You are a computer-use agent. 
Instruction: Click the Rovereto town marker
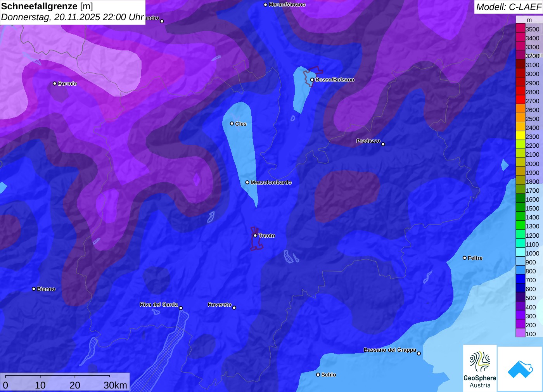click(234, 307)
